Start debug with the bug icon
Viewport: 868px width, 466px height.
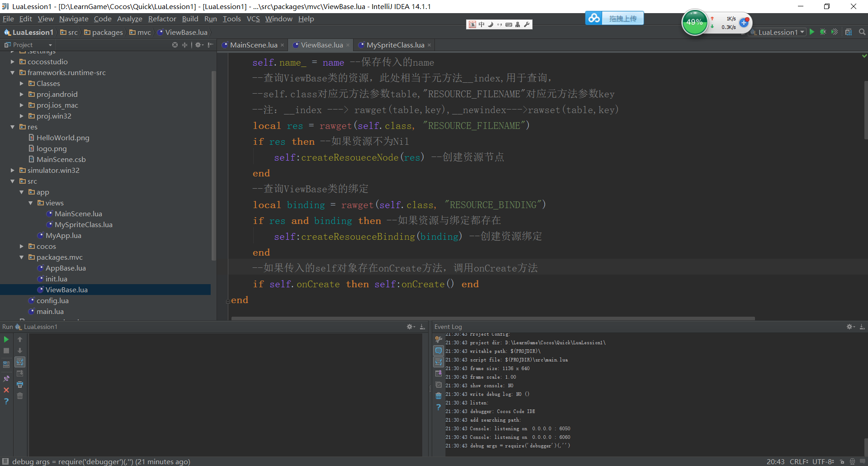pos(823,32)
